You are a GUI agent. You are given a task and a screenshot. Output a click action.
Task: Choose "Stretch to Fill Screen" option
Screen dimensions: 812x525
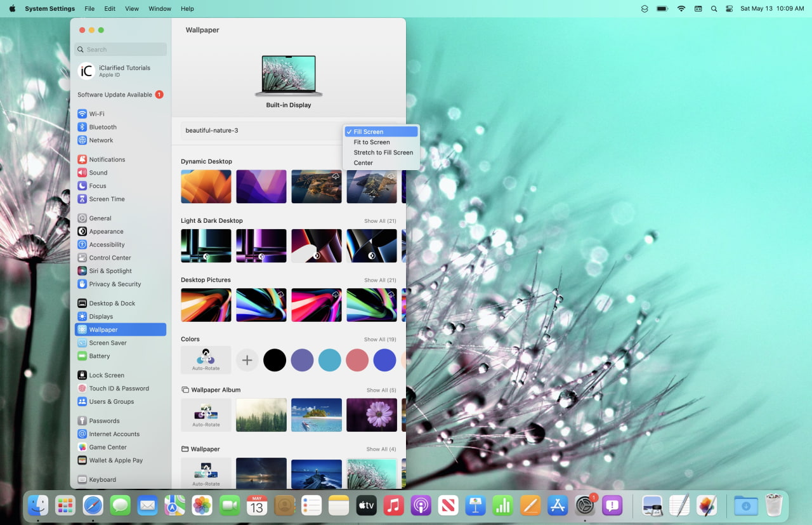[x=383, y=152]
